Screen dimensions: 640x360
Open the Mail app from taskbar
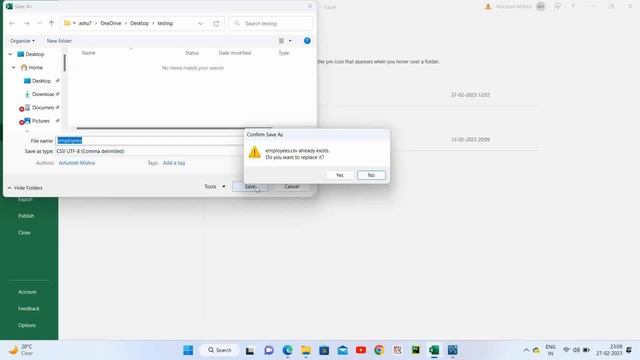[x=342, y=350]
